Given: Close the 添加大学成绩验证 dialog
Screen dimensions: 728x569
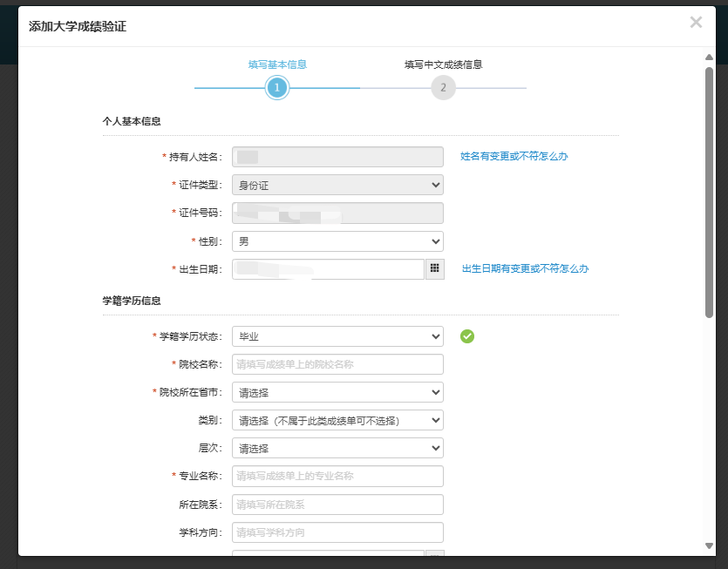Looking at the screenshot, I should tap(695, 23).
